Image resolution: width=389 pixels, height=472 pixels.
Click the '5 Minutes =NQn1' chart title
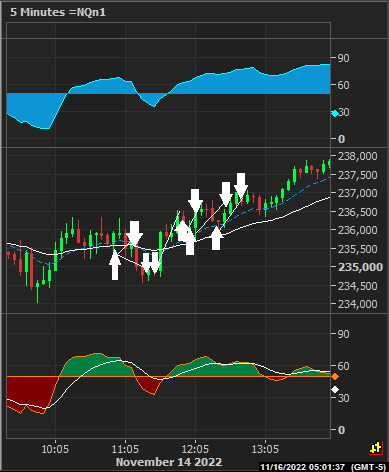coord(58,12)
